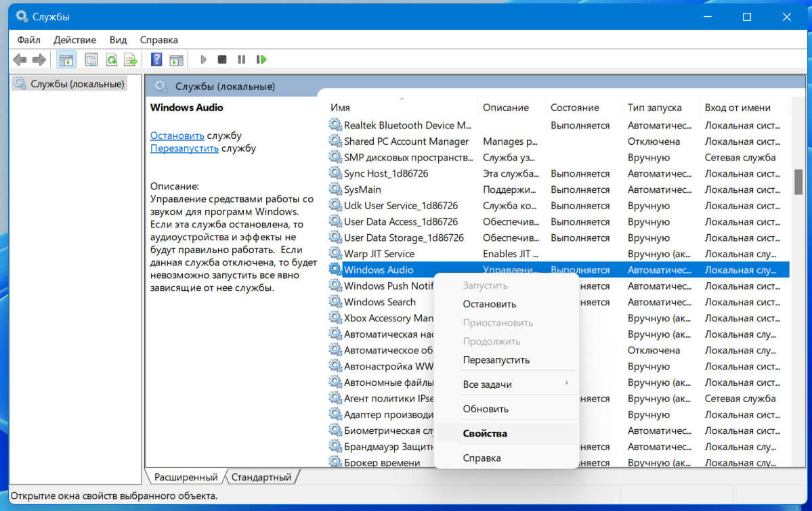Select the Udk User Service_1d86726 row
This screenshot has width=812, height=511.
click(558, 205)
